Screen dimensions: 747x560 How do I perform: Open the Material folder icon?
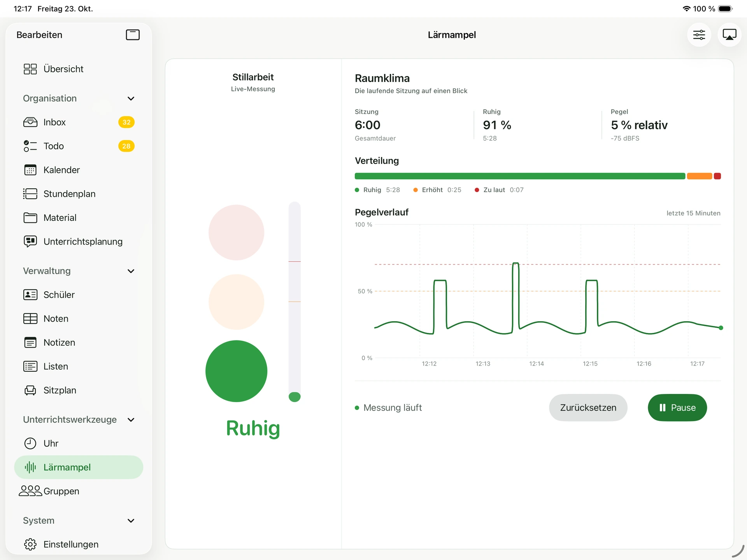point(30,218)
